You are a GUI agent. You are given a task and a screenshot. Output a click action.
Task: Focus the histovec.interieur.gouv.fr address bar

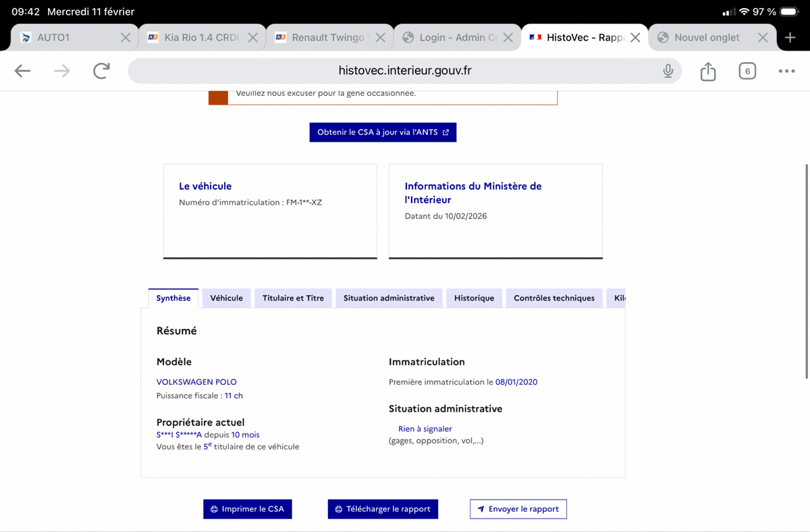click(405, 71)
